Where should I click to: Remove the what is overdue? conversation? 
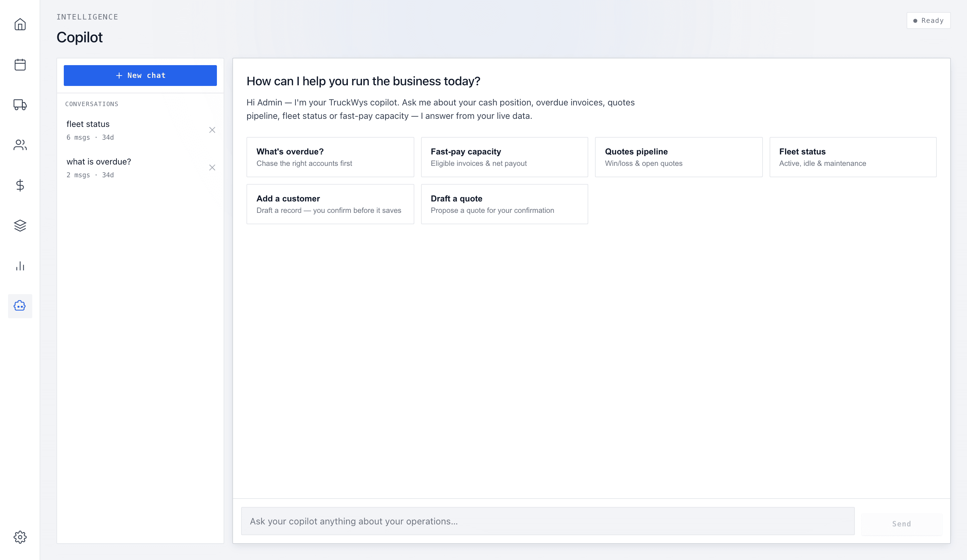(212, 168)
